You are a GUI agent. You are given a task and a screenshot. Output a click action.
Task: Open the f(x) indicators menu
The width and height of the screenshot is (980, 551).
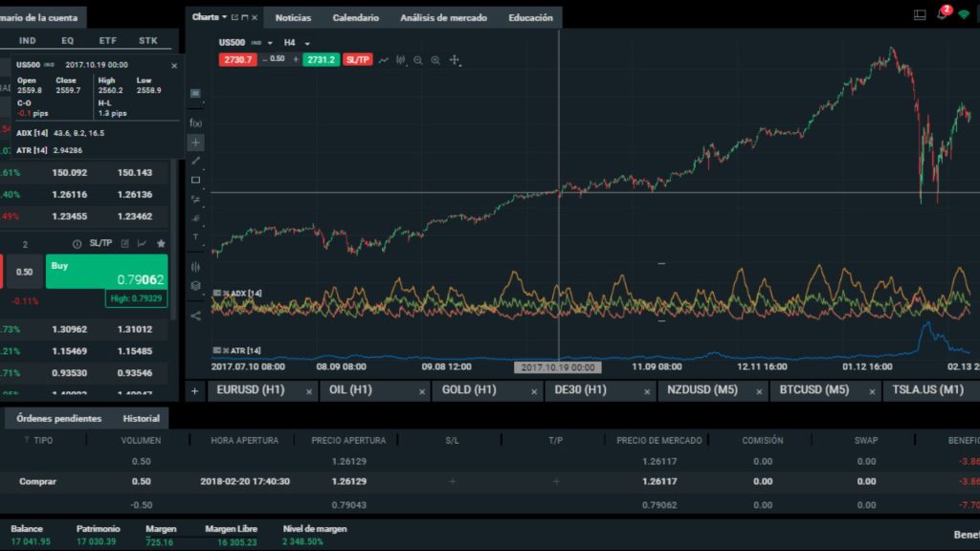[195, 123]
